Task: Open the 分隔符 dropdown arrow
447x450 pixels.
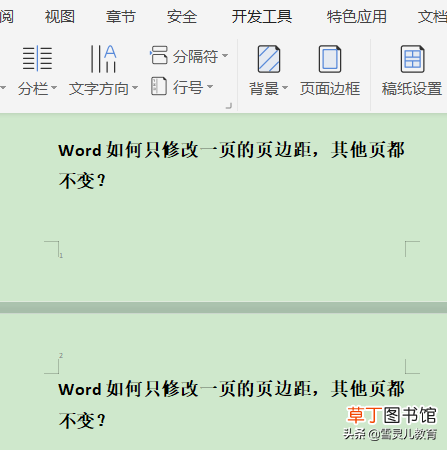Action: [x=225, y=55]
